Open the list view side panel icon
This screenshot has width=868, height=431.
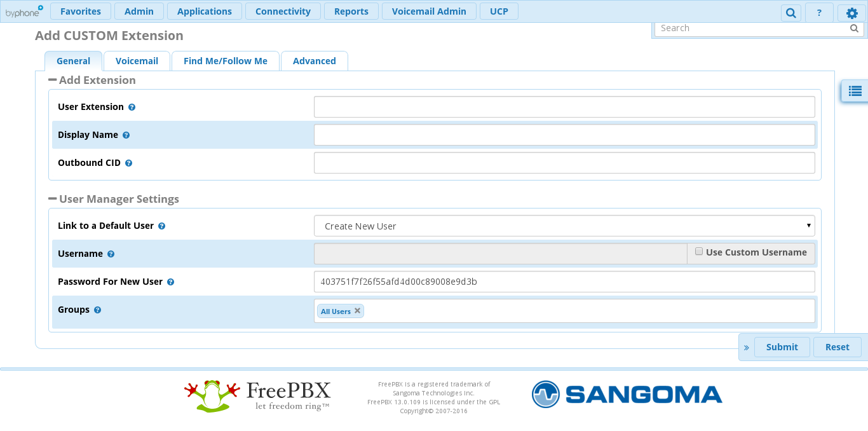coord(855,91)
